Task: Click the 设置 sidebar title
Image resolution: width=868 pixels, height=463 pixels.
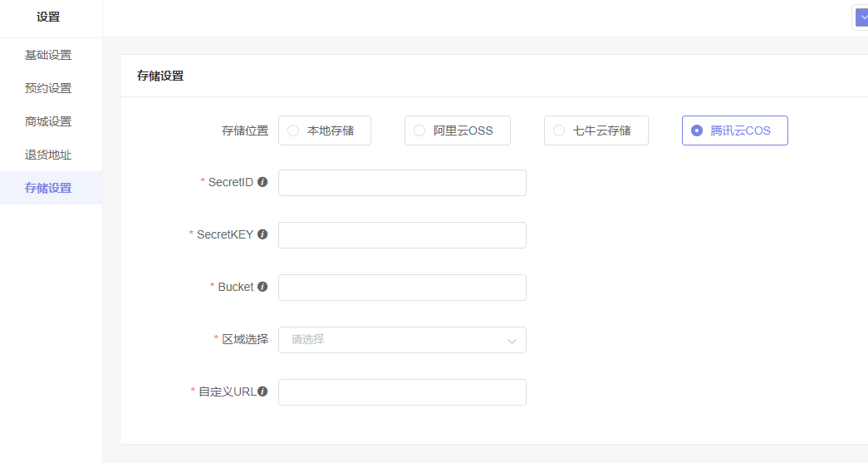Action: (48, 17)
